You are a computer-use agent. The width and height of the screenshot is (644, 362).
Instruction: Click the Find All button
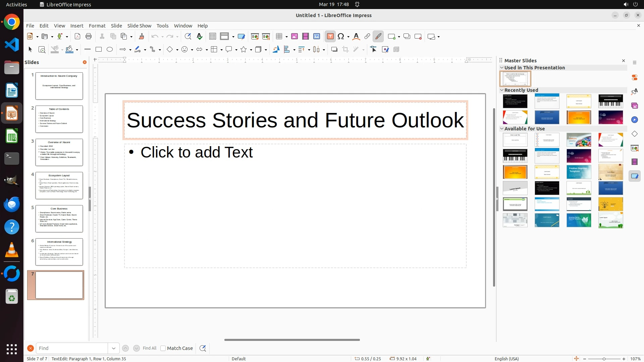tap(149, 348)
